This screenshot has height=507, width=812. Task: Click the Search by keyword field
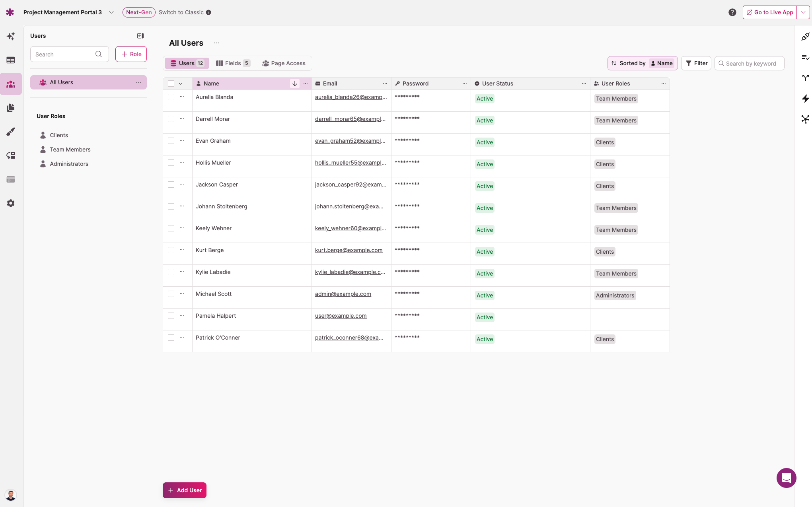pos(750,63)
